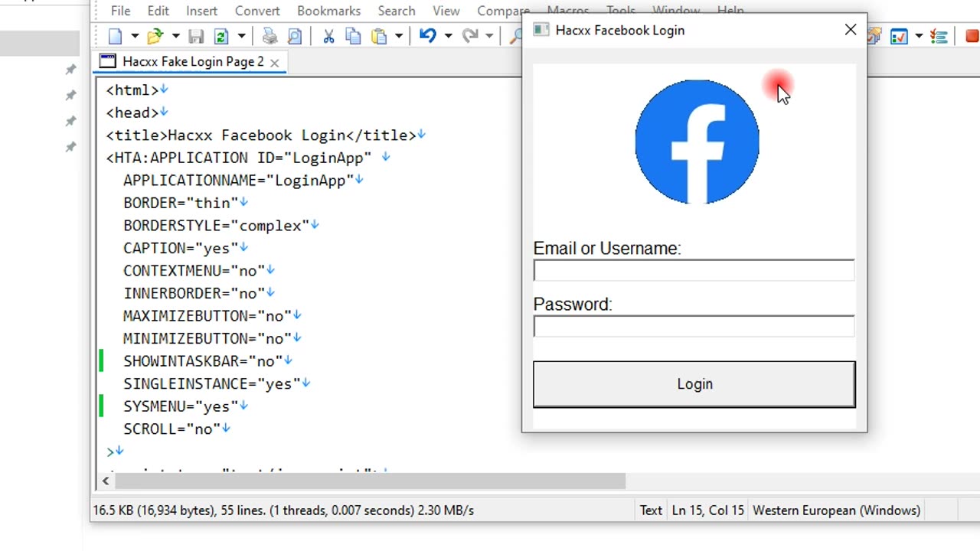Click the checkmark window toolbar icon
The width and height of the screenshot is (980, 551).
[899, 36]
